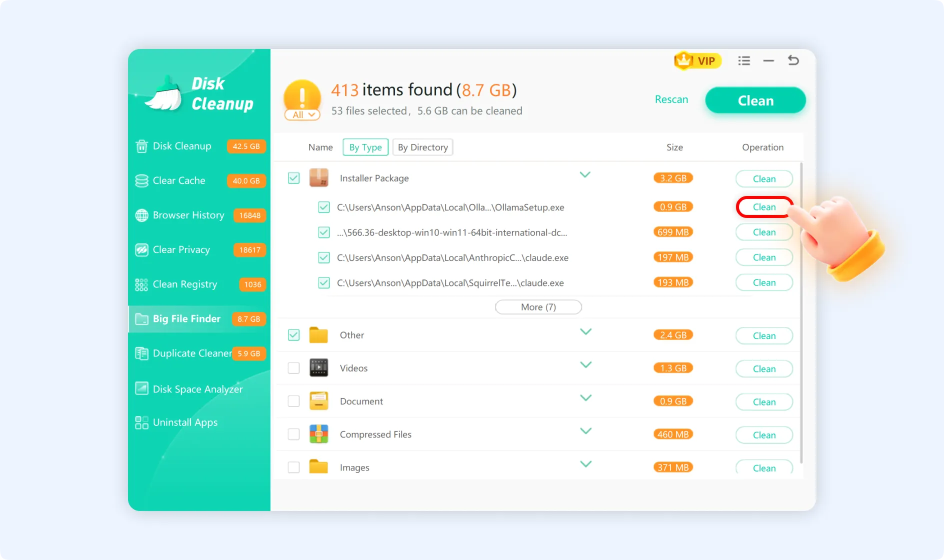Uncheck the Installer Package category
Image resolution: width=944 pixels, height=560 pixels.
click(x=293, y=177)
